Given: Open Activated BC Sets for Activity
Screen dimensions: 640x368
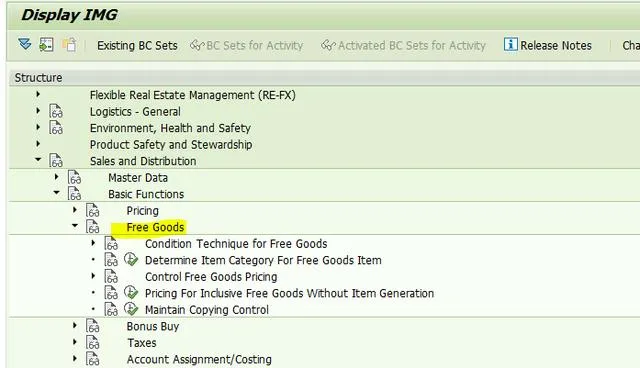Looking at the screenshot, I should coord(403,45).
